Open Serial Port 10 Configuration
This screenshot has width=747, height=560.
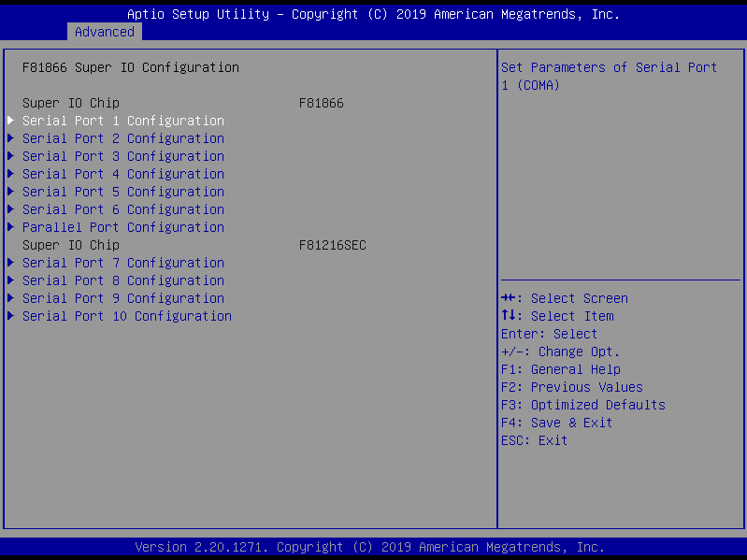pyautogui.click(x=127, y=316)
